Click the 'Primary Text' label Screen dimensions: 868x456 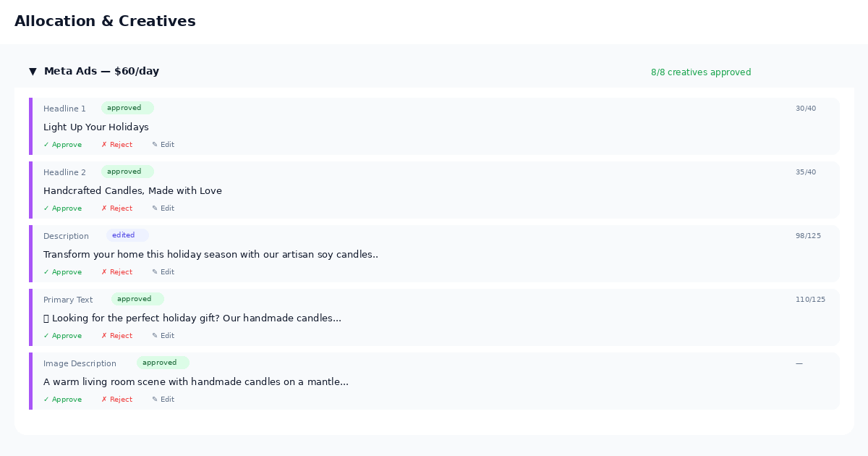pyautogui.click(x=68, y=300)
